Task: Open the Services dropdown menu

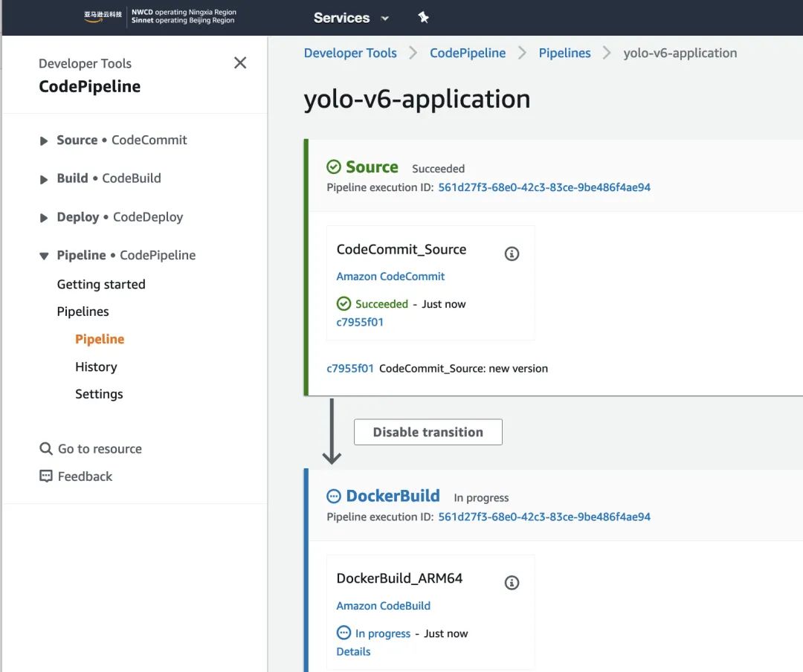Action: (351, 18)
